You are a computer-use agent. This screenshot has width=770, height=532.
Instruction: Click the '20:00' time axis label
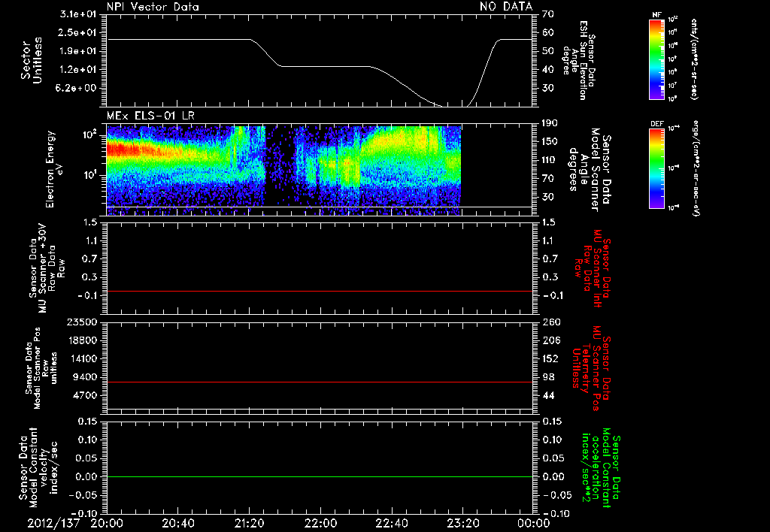(107, 523)
